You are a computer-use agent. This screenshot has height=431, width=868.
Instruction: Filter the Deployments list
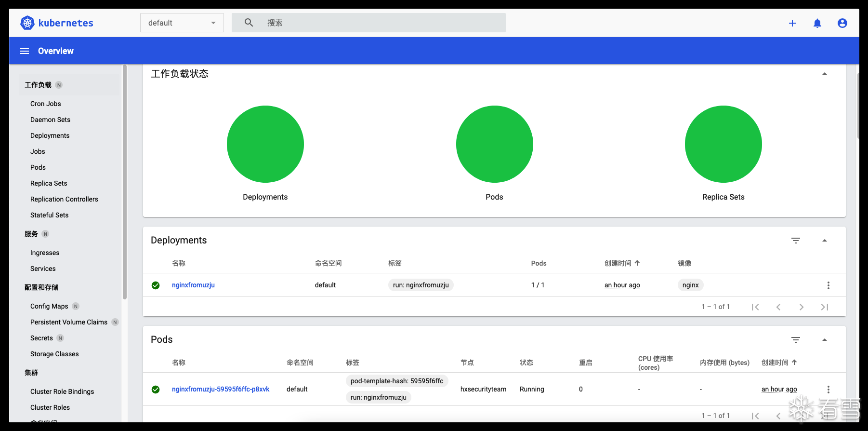click(x=796, y=241)
